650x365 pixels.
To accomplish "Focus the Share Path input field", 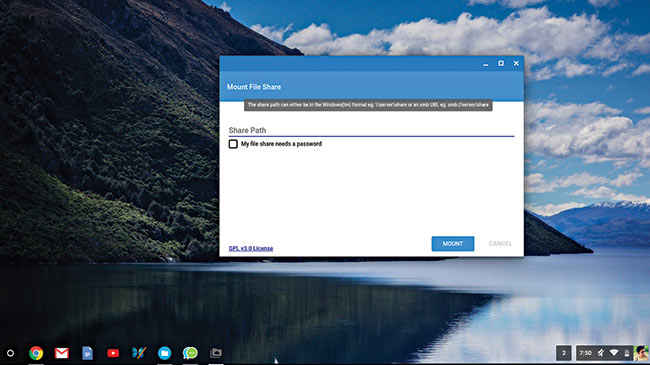I will [371, 130].
